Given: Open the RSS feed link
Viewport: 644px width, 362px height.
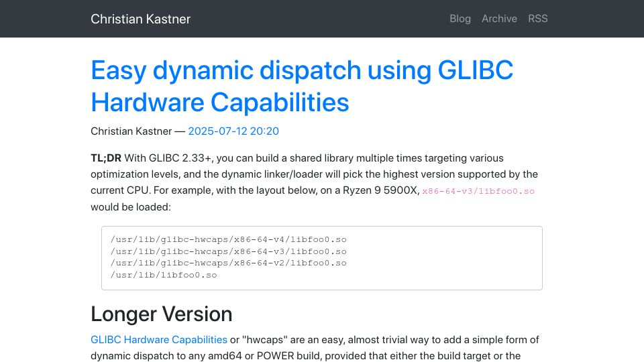Looking at the screenshot, I should pyautogui.click(x=537, y=19).
